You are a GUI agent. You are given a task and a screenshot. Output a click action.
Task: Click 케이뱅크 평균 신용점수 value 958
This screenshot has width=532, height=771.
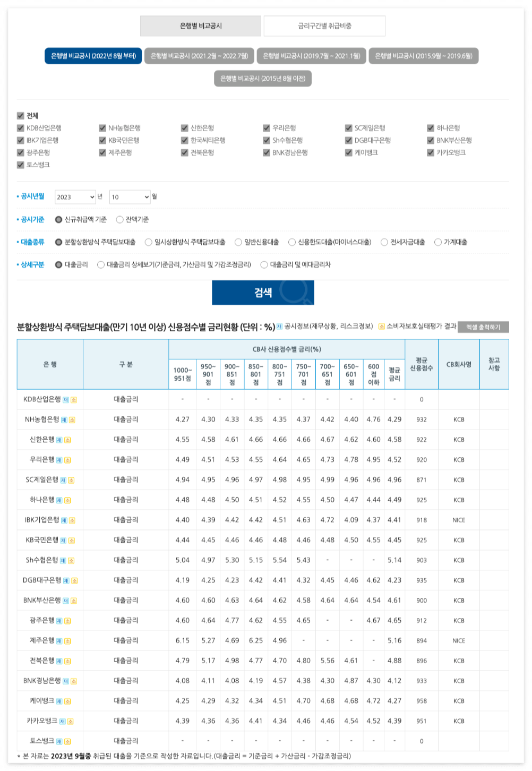click(x=422, y=701)
